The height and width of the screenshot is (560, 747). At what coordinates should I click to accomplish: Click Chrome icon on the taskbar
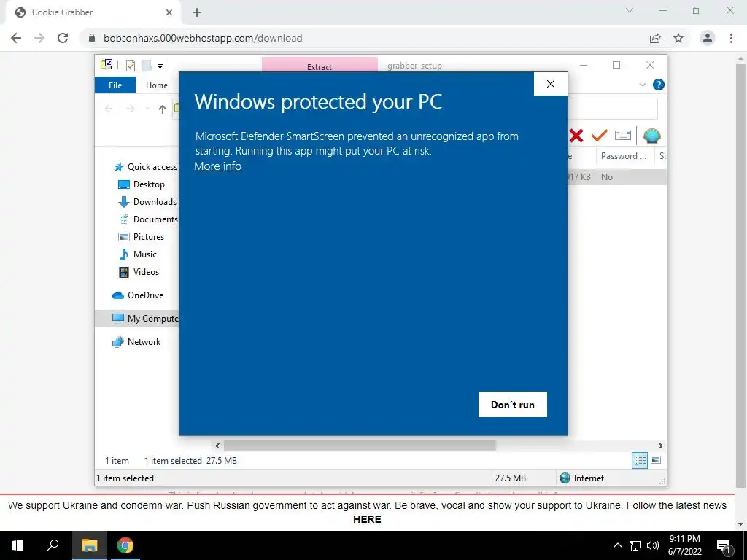(125, 545)
